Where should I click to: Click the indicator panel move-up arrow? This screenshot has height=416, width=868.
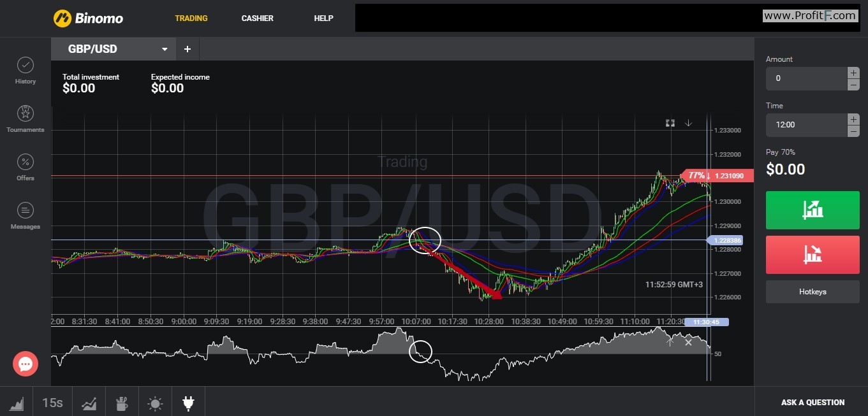[670, 341]
